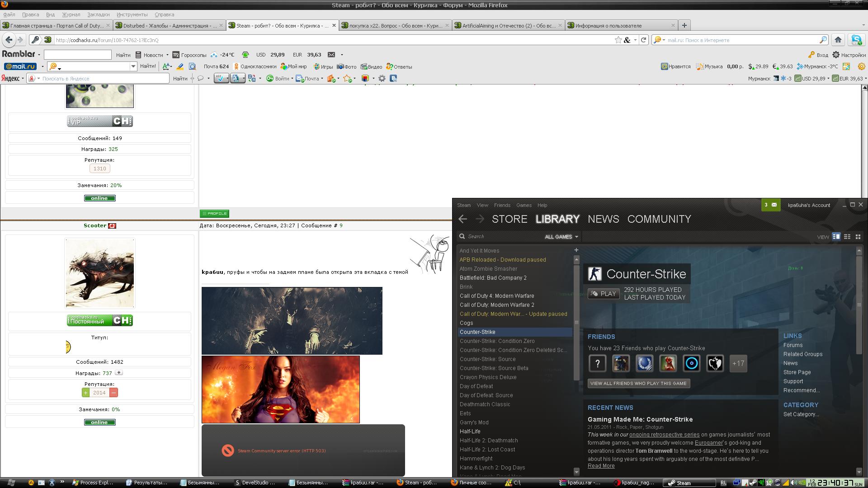
Task: Select Battlefield: Bad Company 2 in library
Action: coord(515,278)
